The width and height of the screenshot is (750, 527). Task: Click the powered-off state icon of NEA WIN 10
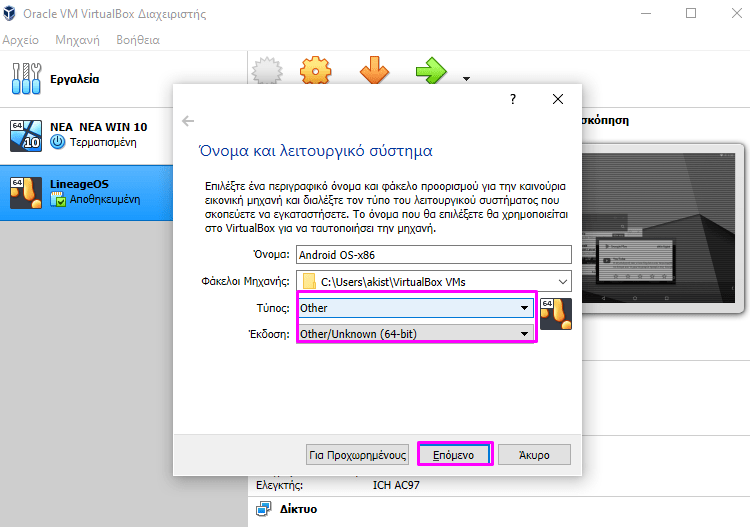pyautogui.click(x=57, y=142)
